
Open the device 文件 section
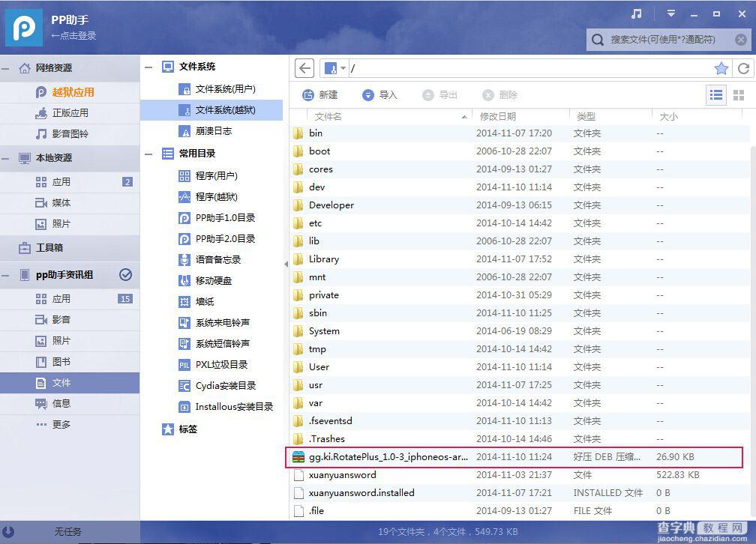click(x=70, y=383)
